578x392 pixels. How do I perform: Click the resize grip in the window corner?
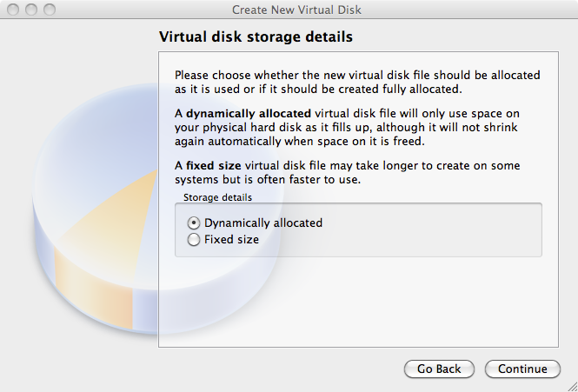pos(571,386)
